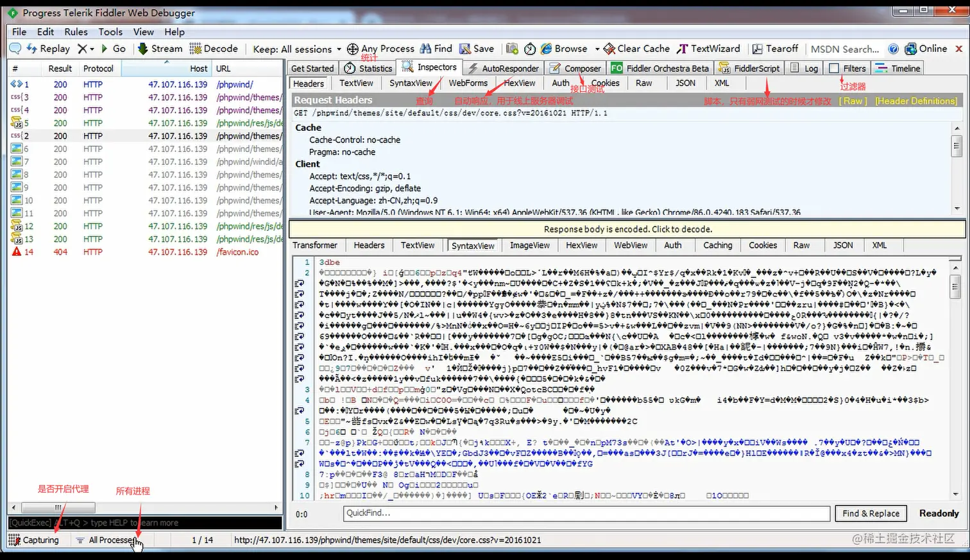Click the timer clock toolbar icon
Screen dimensions: 970x560
(x=530, y=49)
